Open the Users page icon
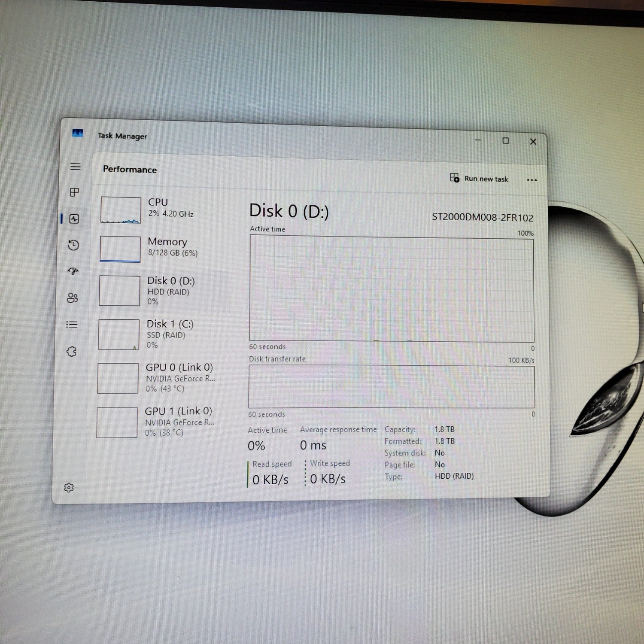 [73, 298]
